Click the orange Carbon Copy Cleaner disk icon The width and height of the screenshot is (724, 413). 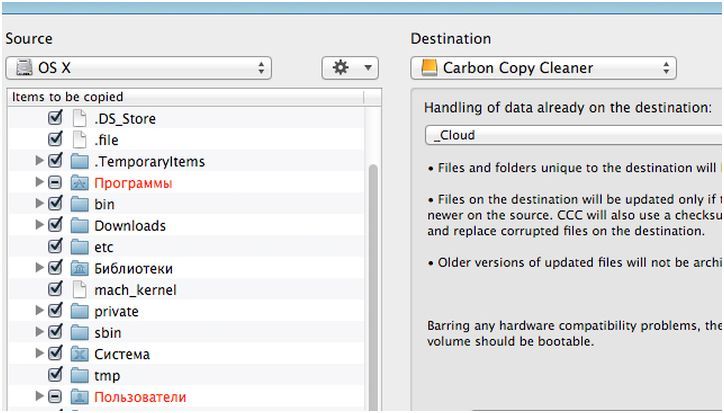pyautogui.click(x=429, y=68)
